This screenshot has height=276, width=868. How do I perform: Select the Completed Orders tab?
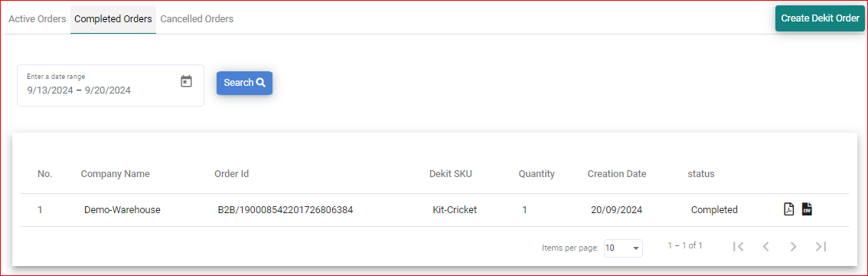pos(113,19)
